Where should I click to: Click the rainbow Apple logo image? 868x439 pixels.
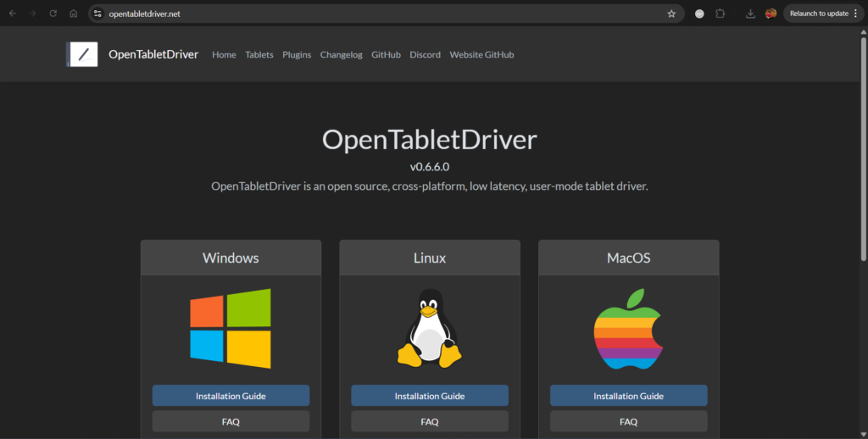(x=628, y=329)
